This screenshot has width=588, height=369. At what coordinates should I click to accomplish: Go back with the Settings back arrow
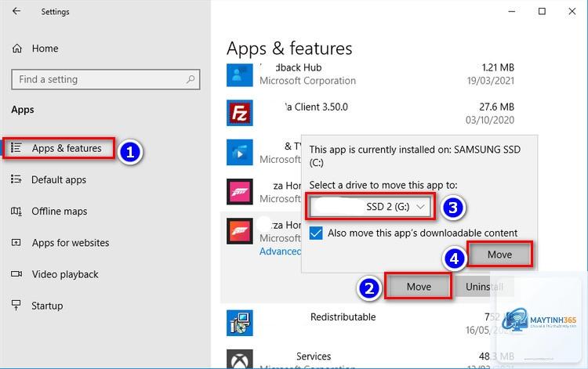16,11
